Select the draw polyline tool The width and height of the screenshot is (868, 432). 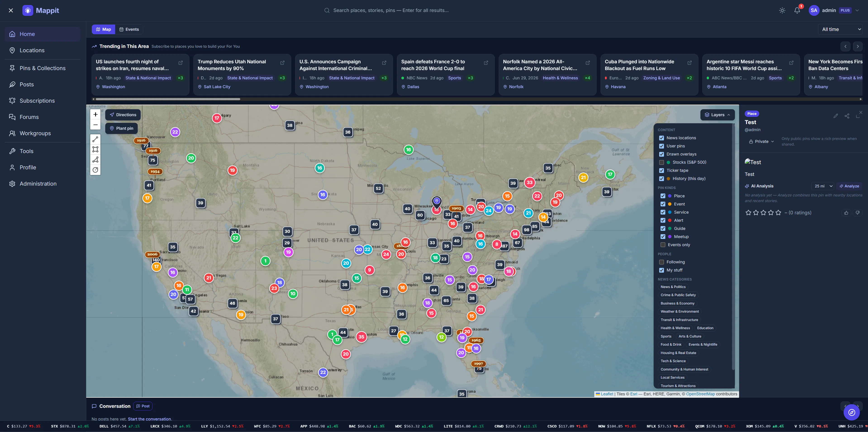95,139
